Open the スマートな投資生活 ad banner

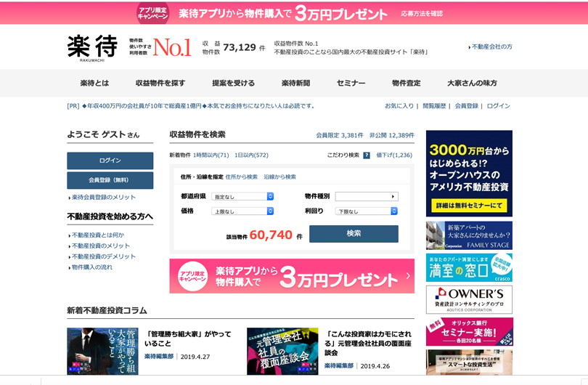click(x=469, y=362)
